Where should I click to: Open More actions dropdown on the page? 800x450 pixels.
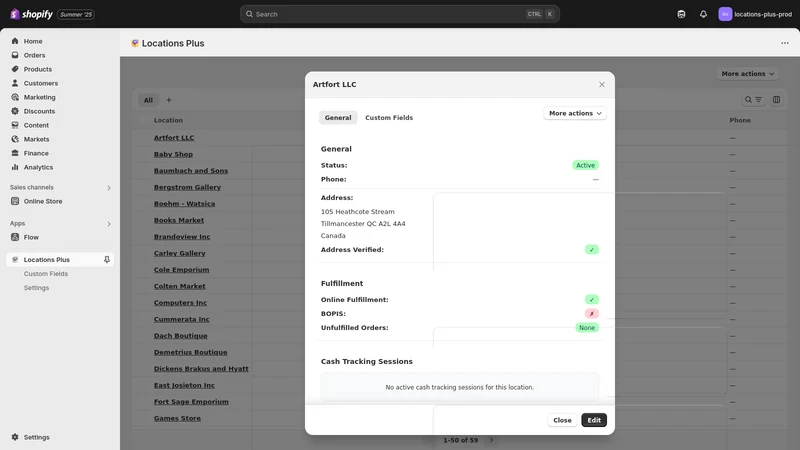coord(747,74)
